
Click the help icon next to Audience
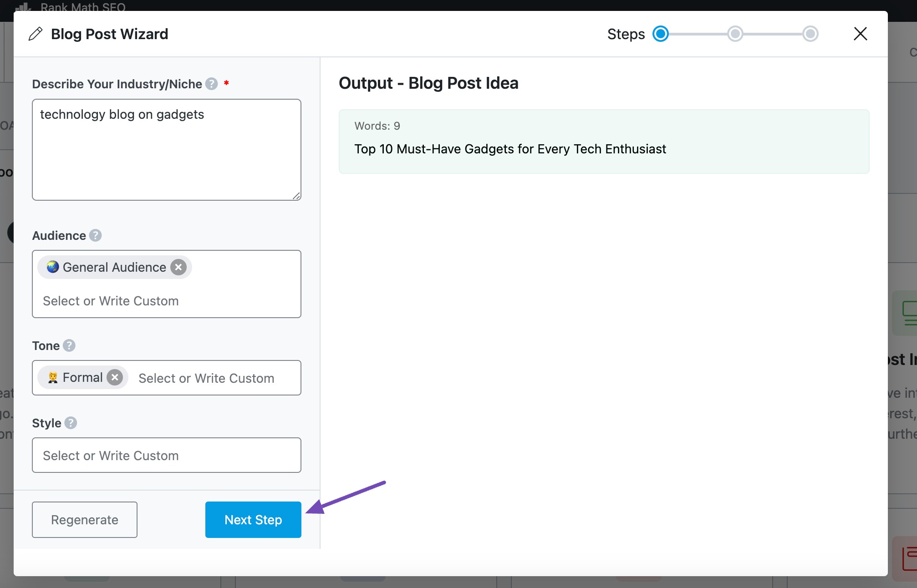pos(94,235)
